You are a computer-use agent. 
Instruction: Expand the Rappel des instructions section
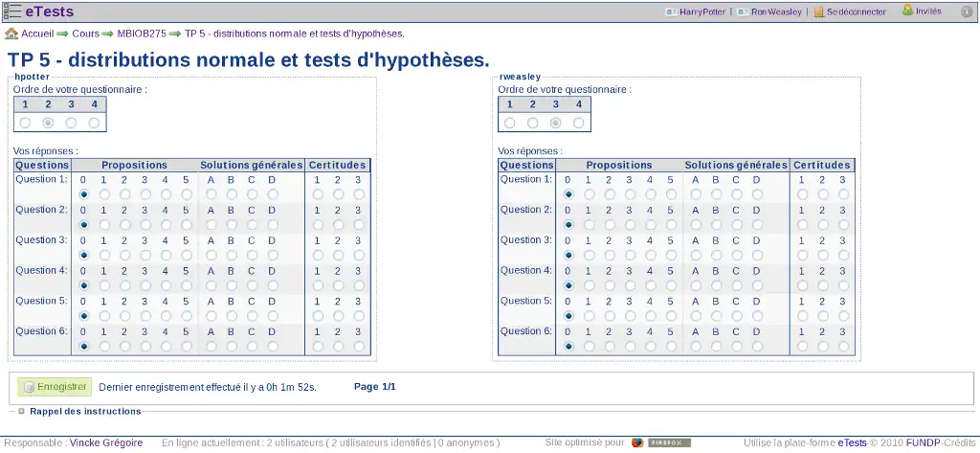click(x=21, y=411)
